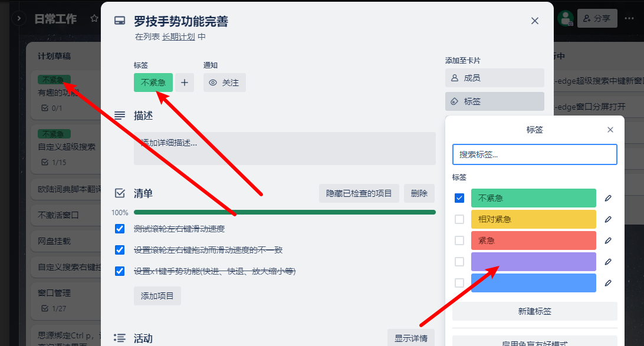Click 隐藏已检查的项目 button
Screen dimensions: 644x346
click(x=359, y=193)
